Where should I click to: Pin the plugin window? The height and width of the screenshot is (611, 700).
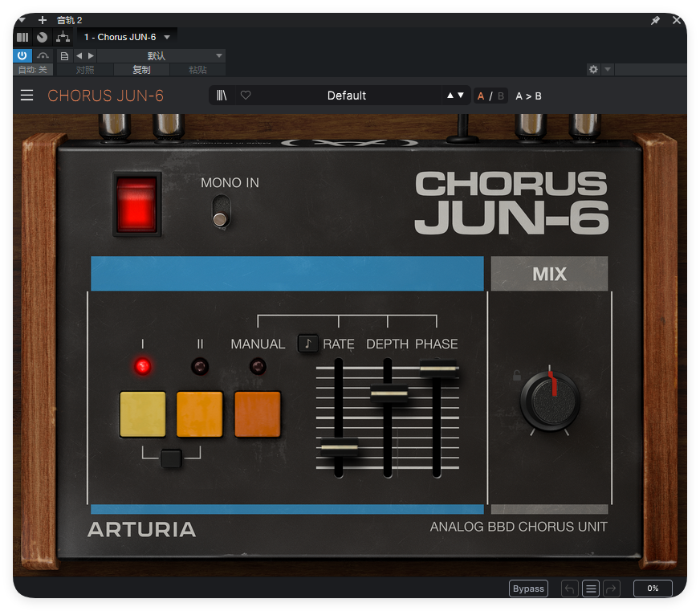click(x=655, y=20)
